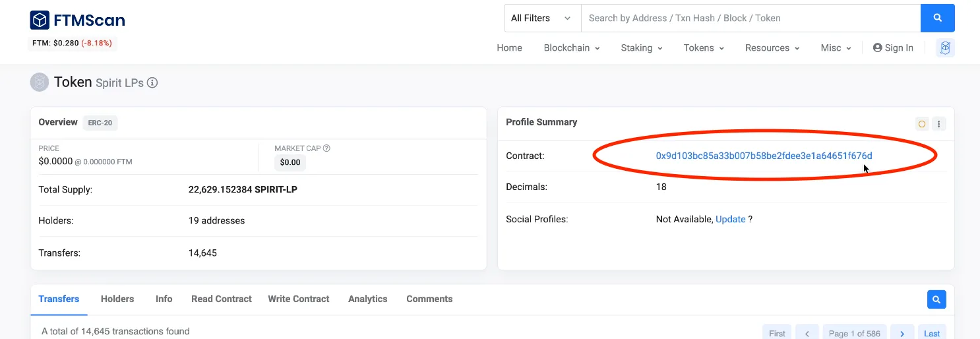980x339 pixels.
Task: Switch to the Info tab
Action: point(164,299)
